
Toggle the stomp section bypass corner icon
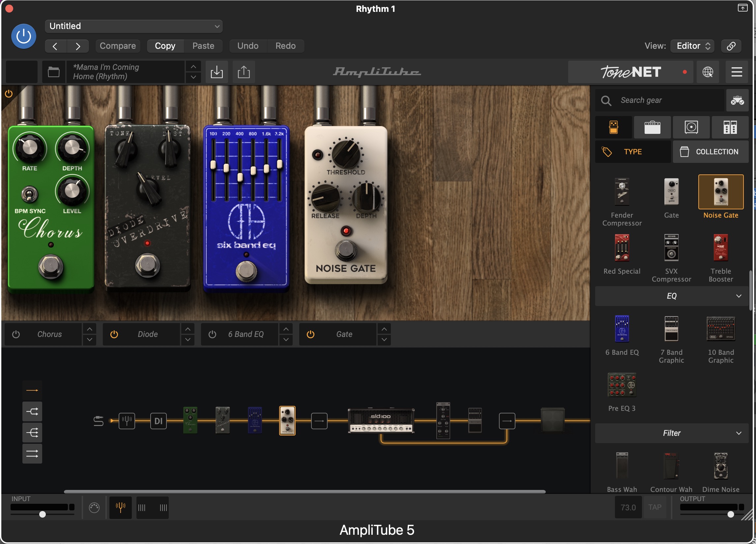pos(9,94)
